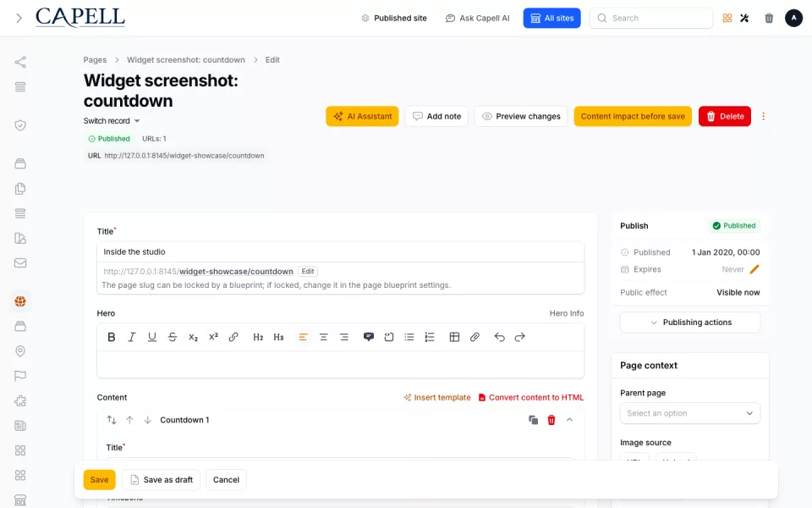The image size is (812, 508).
Task: Select superscript formatting icon
Action: [x=213, y=337]
